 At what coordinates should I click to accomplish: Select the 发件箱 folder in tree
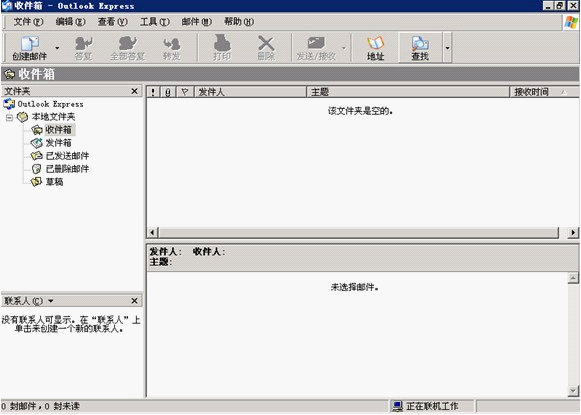point(58,143)
